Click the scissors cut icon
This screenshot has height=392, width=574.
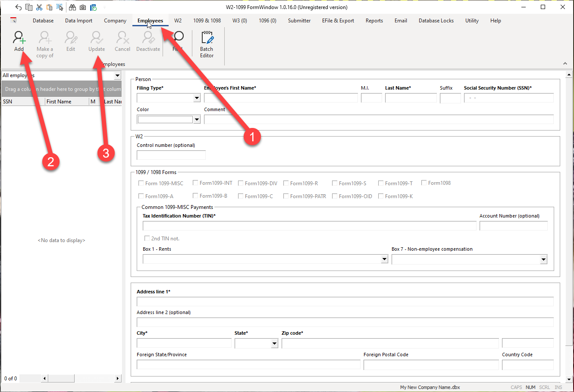(39, 7)
